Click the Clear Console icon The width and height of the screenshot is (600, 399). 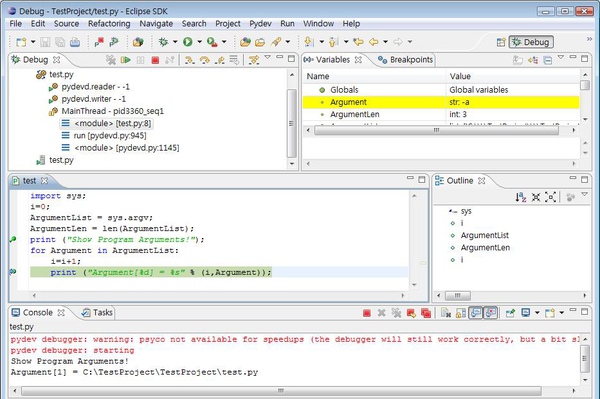446,313
